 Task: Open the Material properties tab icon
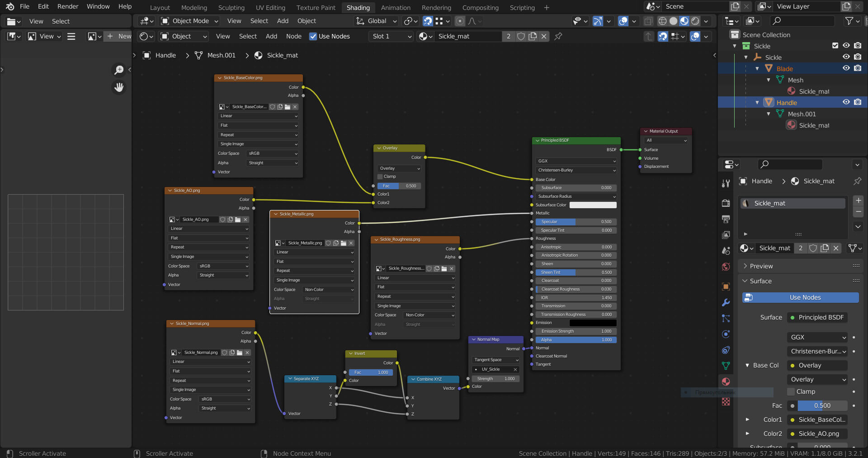(x=726, y=382)
